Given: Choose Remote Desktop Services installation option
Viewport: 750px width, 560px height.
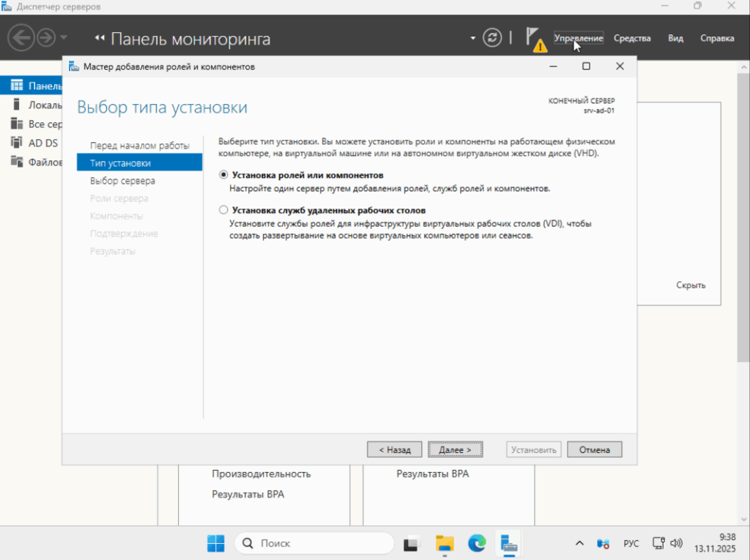Looking at the screenshot, I should coord(223,211).
